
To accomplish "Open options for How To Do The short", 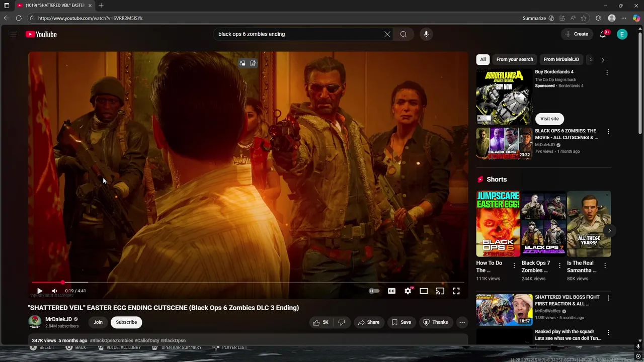I will (514, 265).
